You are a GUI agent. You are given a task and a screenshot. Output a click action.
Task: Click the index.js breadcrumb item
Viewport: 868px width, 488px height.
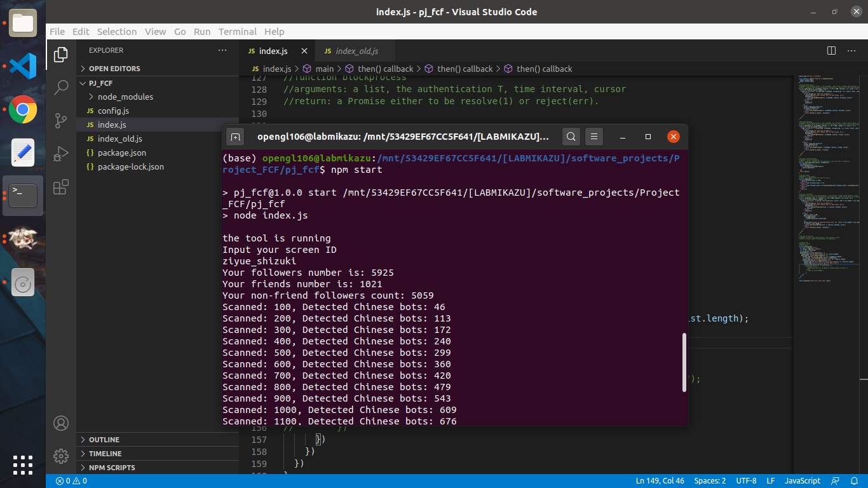point(271,69)
